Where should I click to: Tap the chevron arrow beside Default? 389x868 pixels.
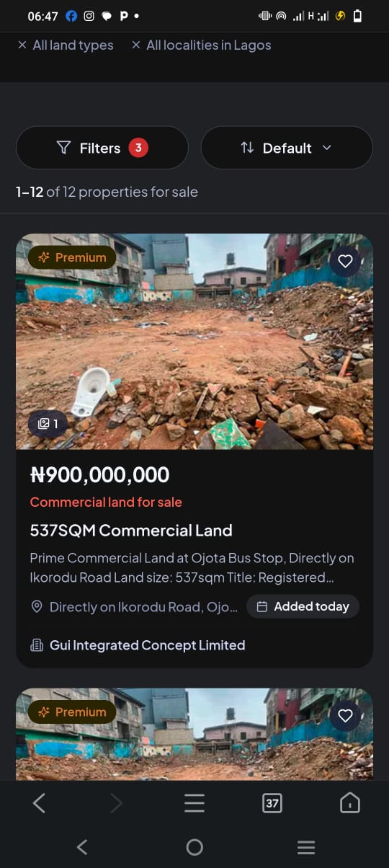click(326, 148)
